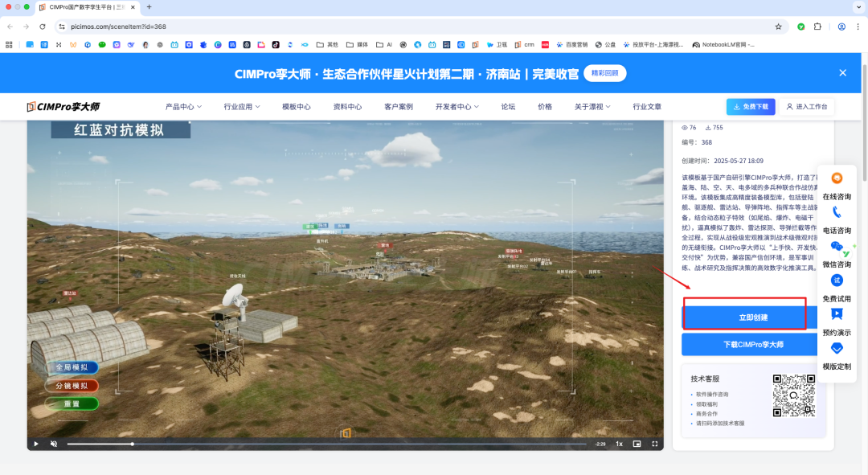Open the crm bookmark

525,45
